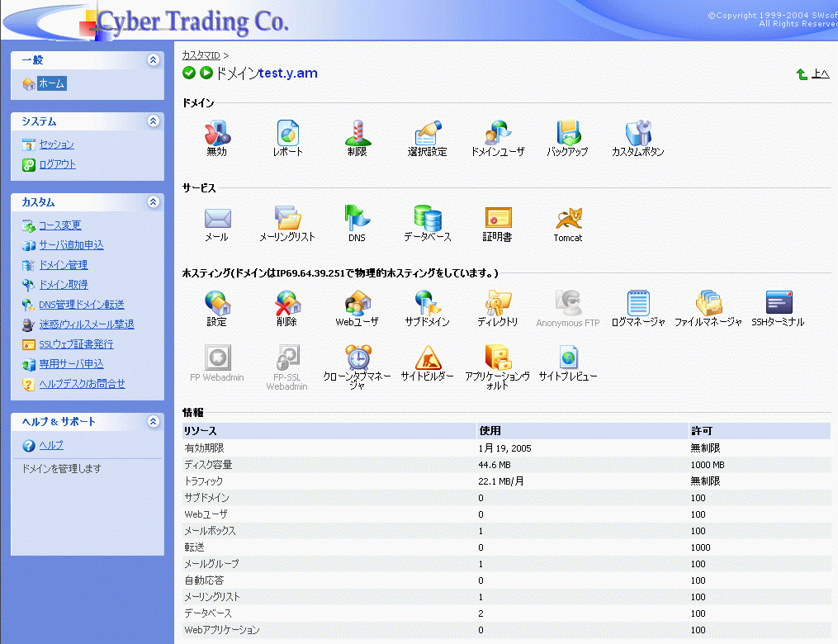Click the バックアップ backup icon

coord(567,134)
